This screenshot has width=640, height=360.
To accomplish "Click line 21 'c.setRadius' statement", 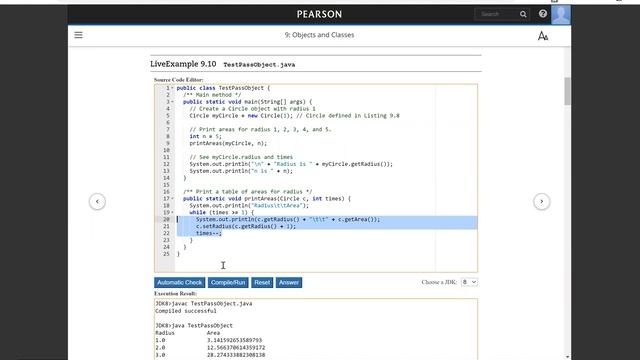I will tap(246, 226).
